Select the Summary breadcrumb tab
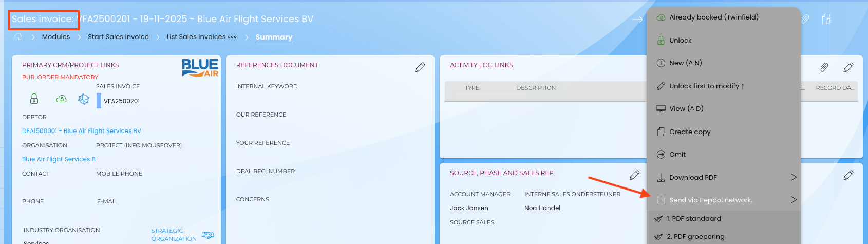868x244 pixels. coord(274,37)
